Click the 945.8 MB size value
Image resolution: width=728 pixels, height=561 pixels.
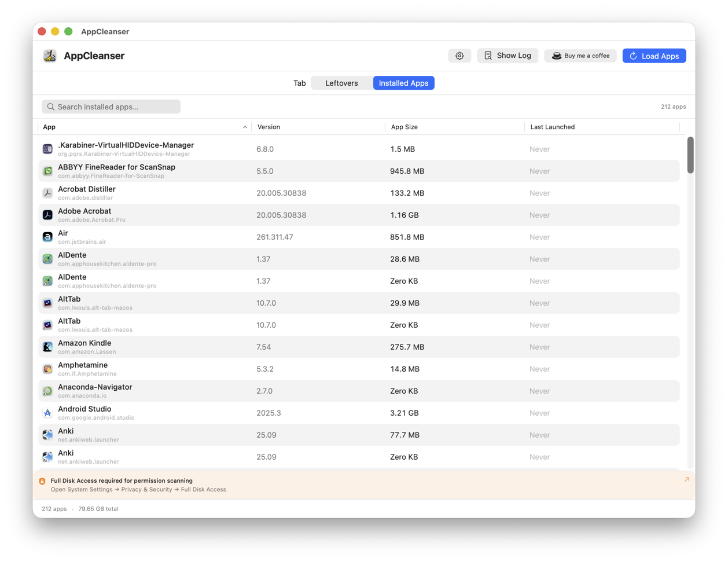tap(407, 171)
